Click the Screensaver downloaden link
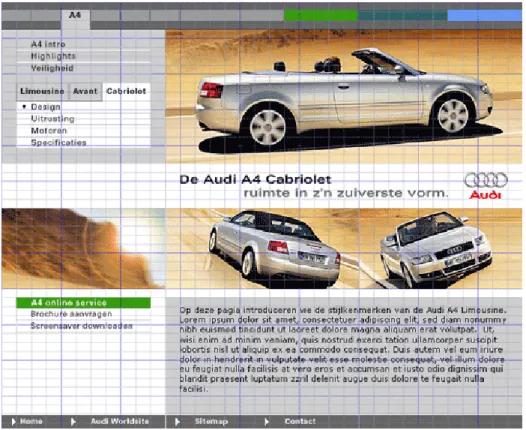 (x=82, y=326)
